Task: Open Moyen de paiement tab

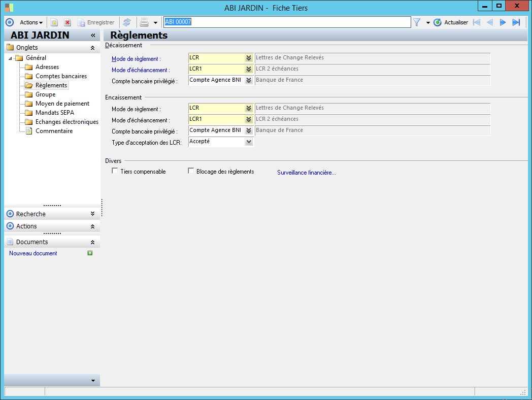Action: pyautogui.click(x=62, y=104)
